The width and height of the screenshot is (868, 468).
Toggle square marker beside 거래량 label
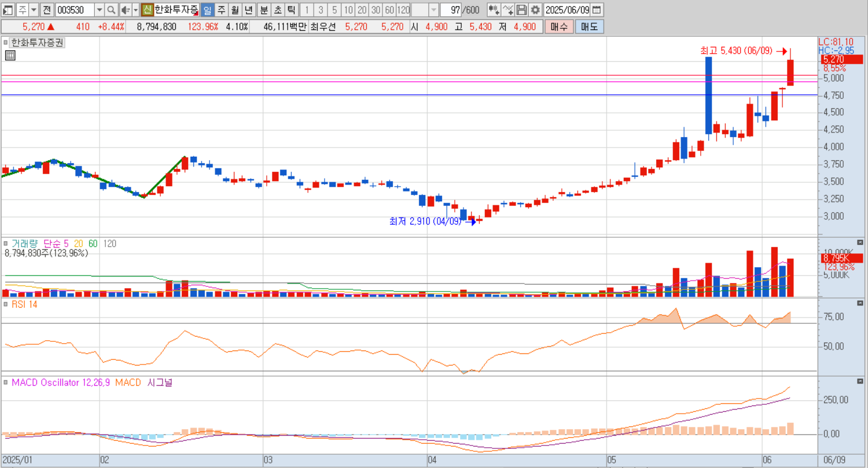pyautogui.click(x=6, y=244)
